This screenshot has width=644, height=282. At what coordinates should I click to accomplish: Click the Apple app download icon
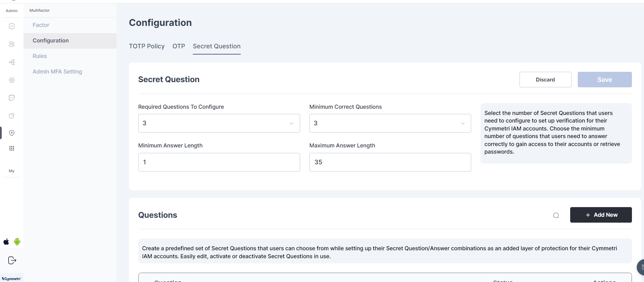tap(6, 242)
